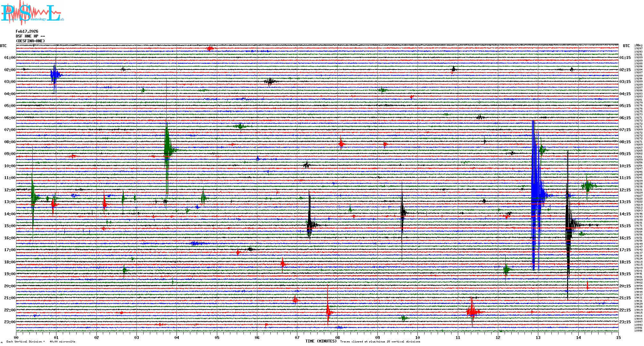Click minute 13 tick on bottom axis
The image size is (644, 346).
538,337
